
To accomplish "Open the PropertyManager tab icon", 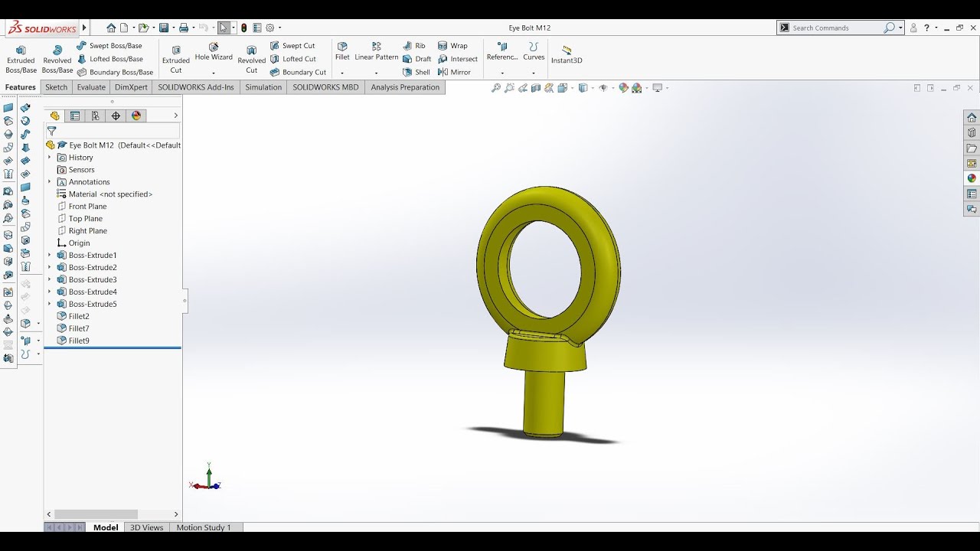I will tap(75, 116).
